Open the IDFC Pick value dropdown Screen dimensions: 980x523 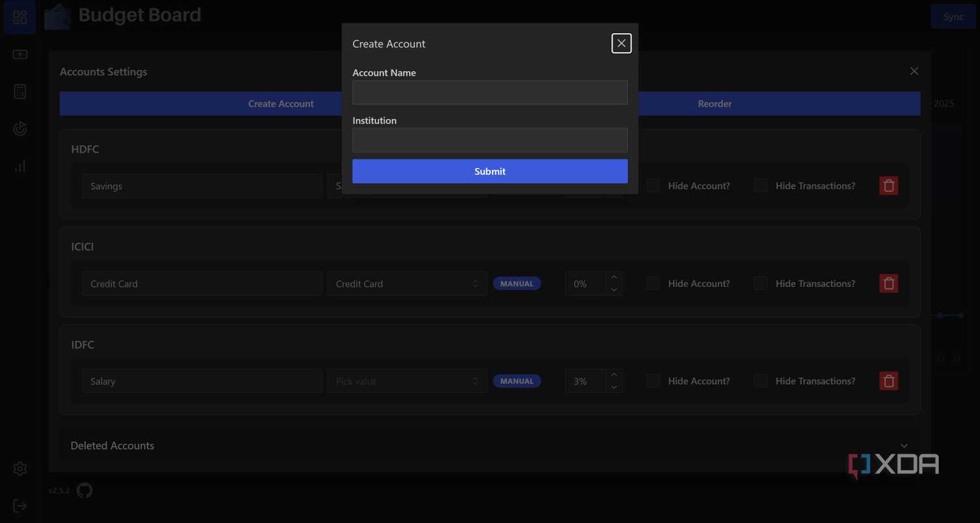coord(407,381)
